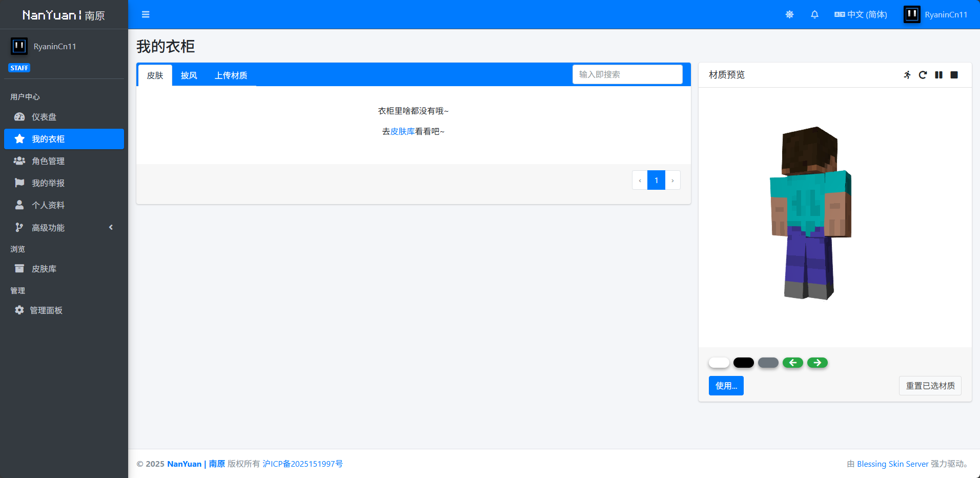Screen dimensions: 980x478
Task: Pause the skin preview animation
Action: coord(938,75)
